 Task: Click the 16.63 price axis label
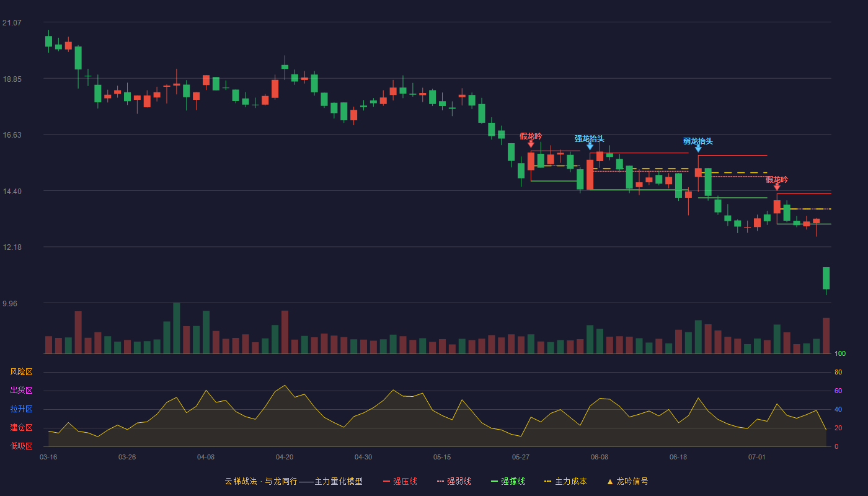12,135
